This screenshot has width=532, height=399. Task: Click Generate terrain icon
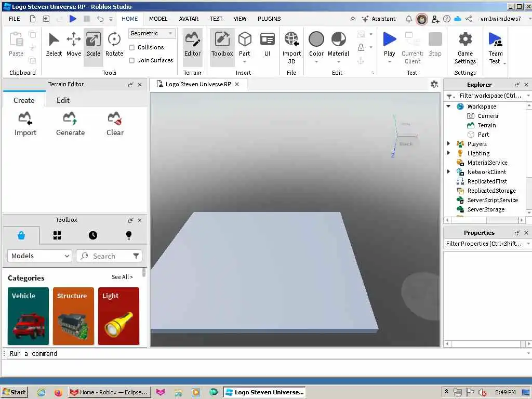70,124
